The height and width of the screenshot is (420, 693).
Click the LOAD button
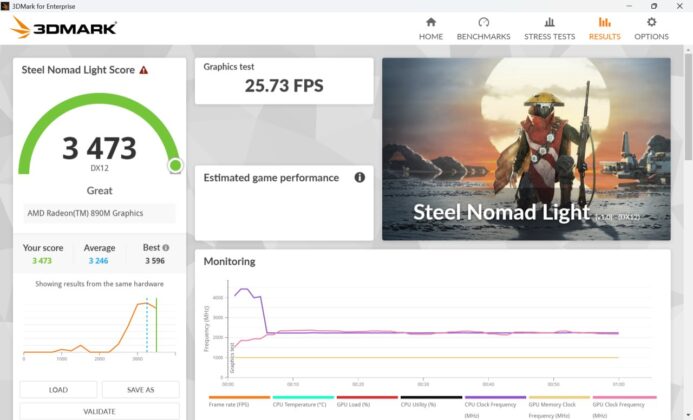[58, 389]
